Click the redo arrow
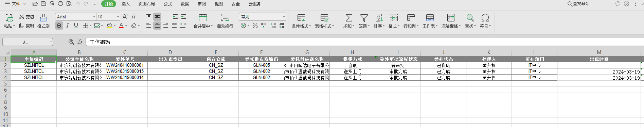 [86, 4]
